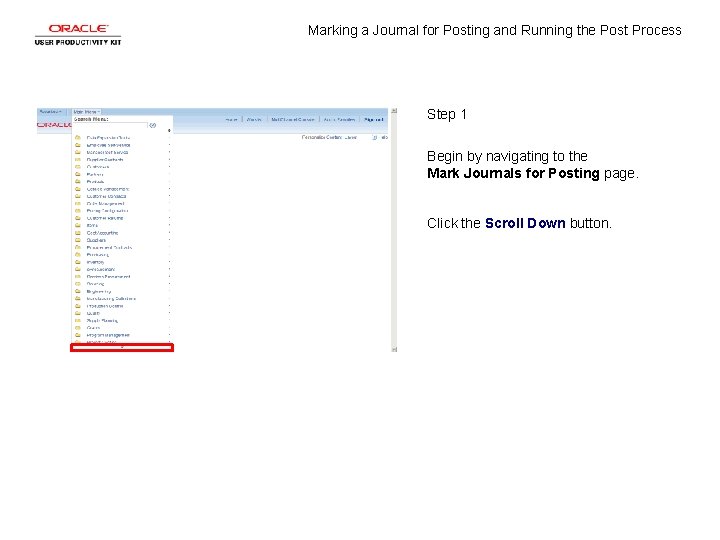Click folder icon beside Customer Returns

tap(78, 218)
